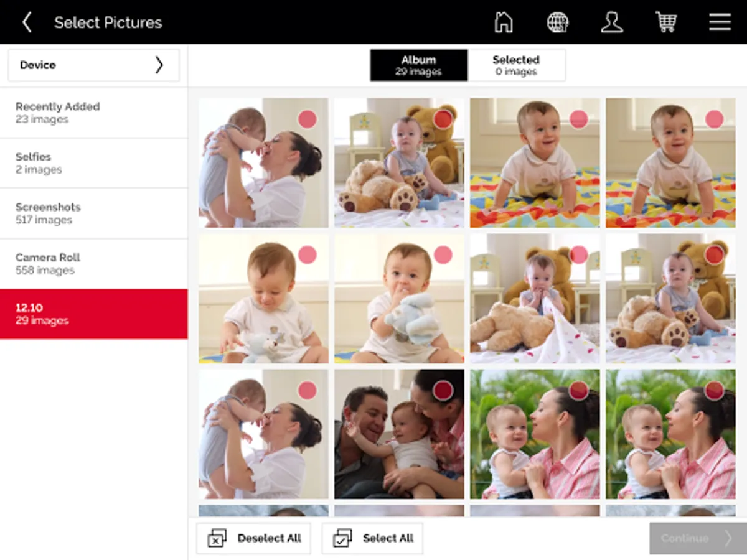Open the family with dad photo thumbnail
The height and width of the screenshot is (560, 747).
pos(399,434)
